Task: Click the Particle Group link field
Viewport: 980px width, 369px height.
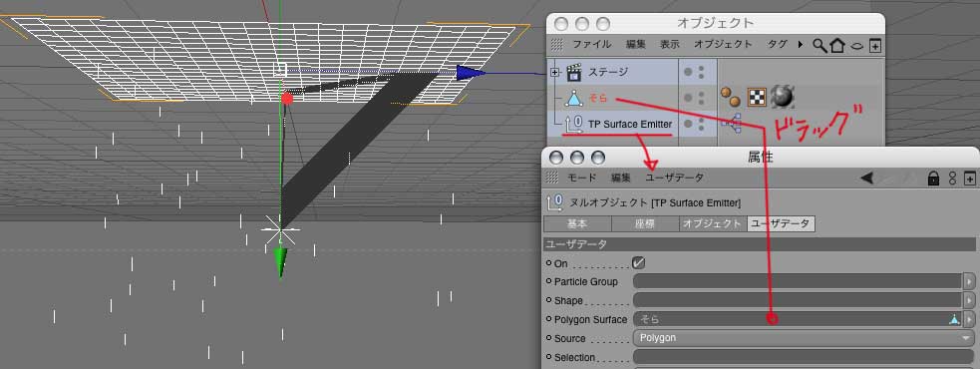Action: point(798,281)
